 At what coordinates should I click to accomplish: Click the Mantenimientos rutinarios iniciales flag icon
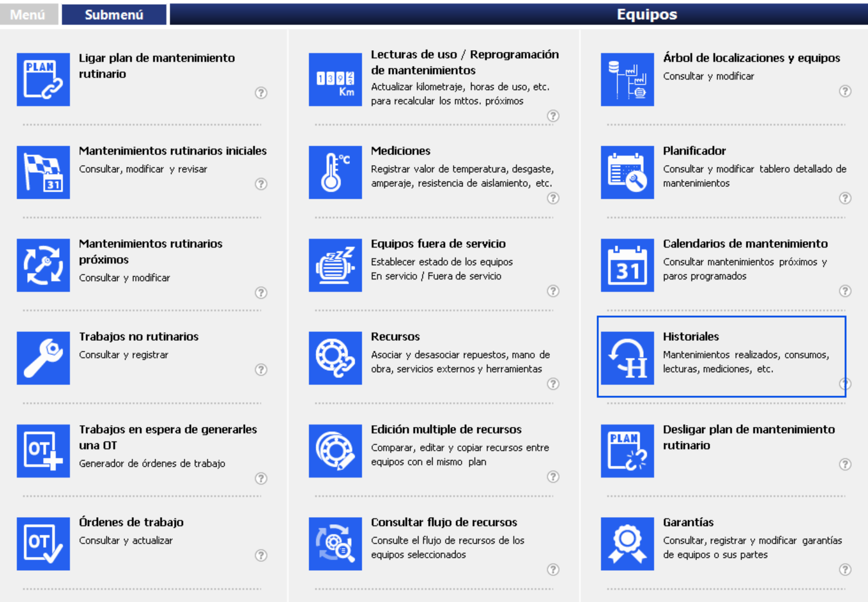click(x=43, y=172)
